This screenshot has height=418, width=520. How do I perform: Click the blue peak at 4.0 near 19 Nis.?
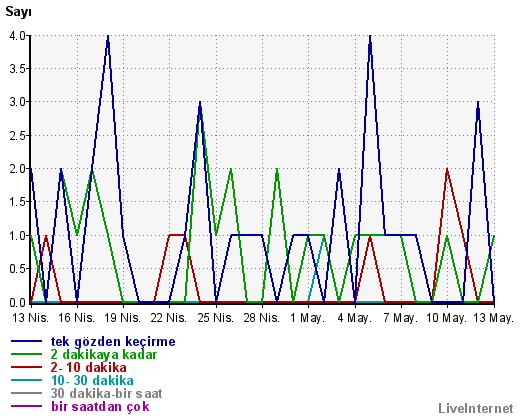coord(108,37)
